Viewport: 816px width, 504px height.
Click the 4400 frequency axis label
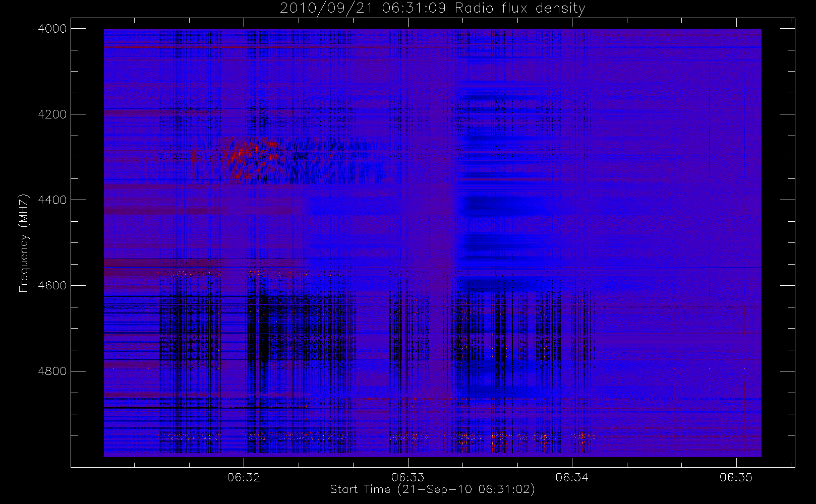click(52, 200)
